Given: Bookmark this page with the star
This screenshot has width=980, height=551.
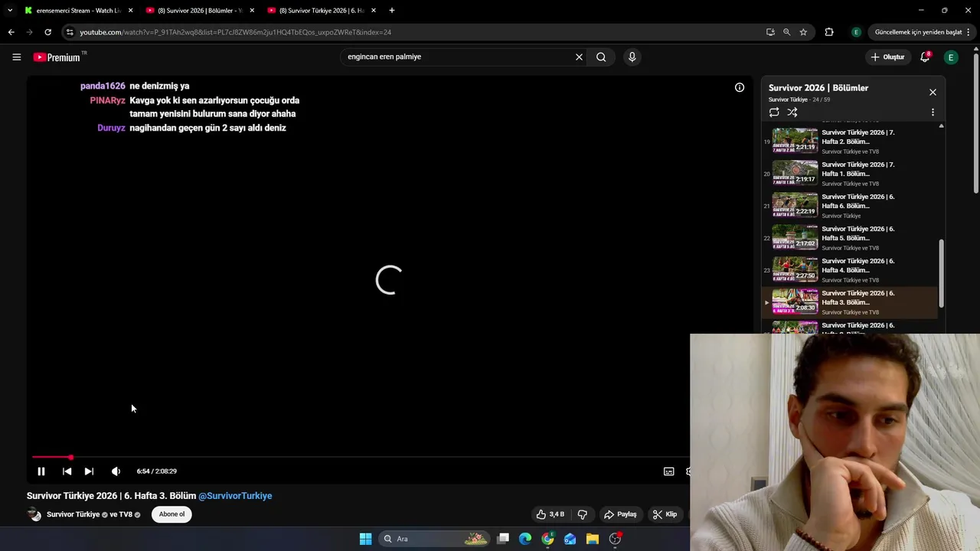Looking at the screenshot, I should click(803, 32).
